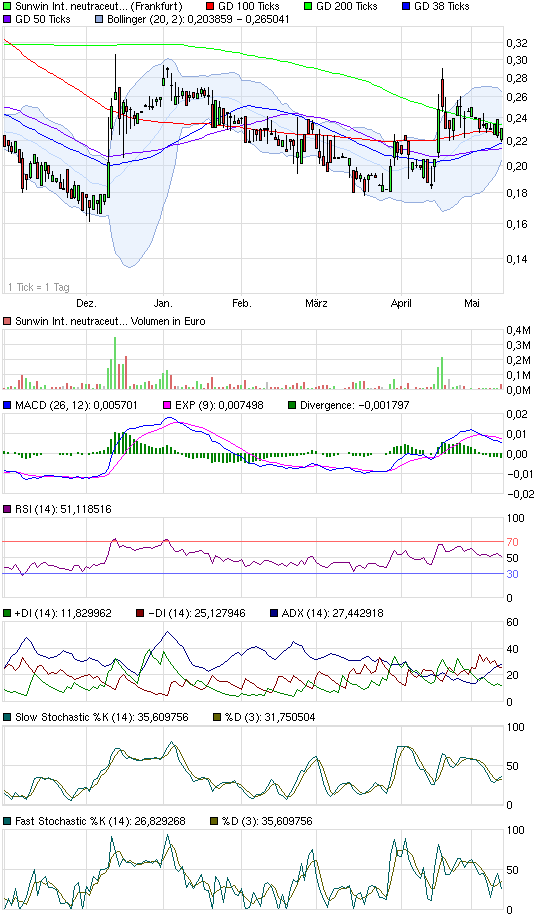Click the light blue Bollinger legend swatch

point(99,19)
